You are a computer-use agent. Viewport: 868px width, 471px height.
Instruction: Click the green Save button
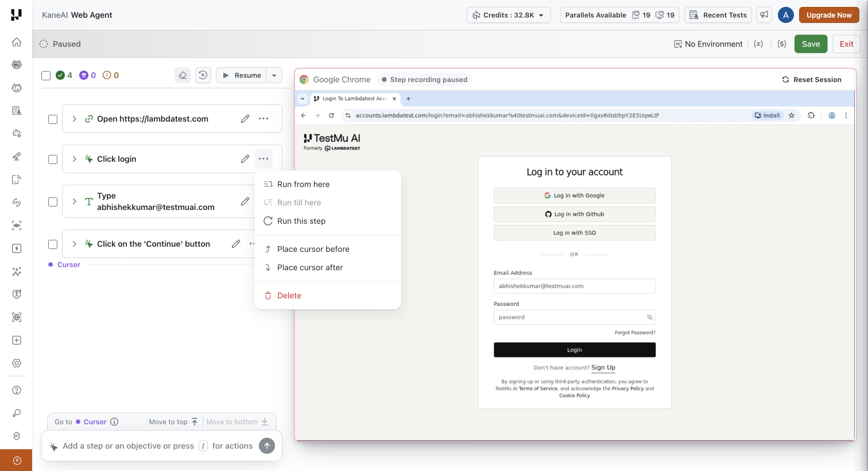click(811, 44)
